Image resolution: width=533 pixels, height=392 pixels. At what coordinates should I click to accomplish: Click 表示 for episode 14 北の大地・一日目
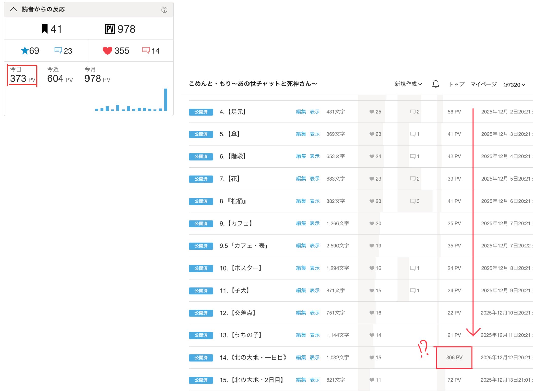pos(315,357)
